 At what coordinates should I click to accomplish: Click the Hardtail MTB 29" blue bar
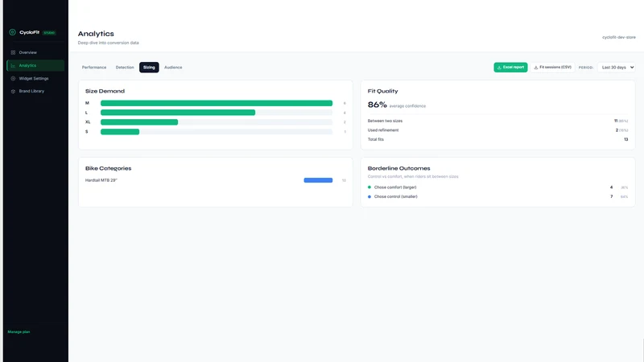click(x=318, y=180)
